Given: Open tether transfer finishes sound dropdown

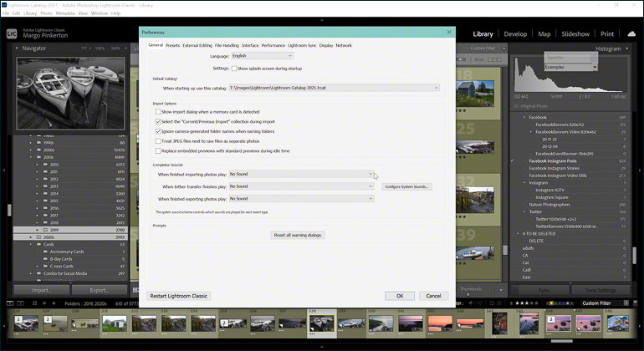Looking at the screenshot, I should pos(301,186).
